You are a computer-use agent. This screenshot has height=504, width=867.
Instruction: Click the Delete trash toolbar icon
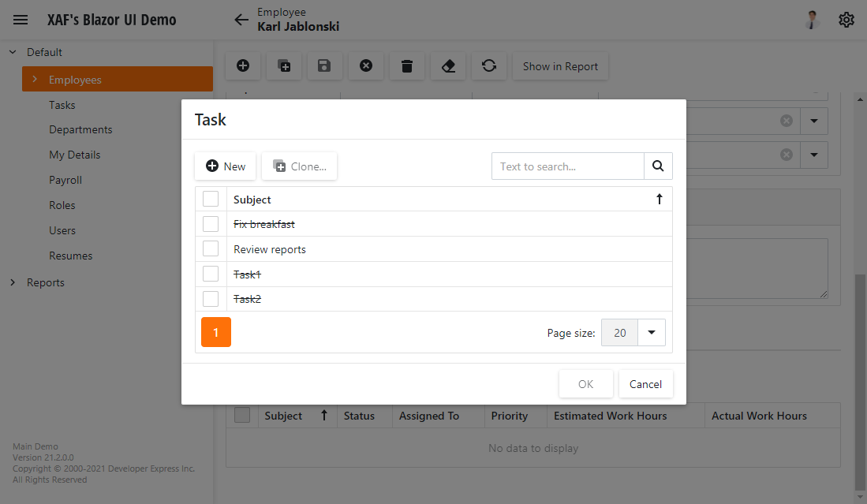pos(407,65)
